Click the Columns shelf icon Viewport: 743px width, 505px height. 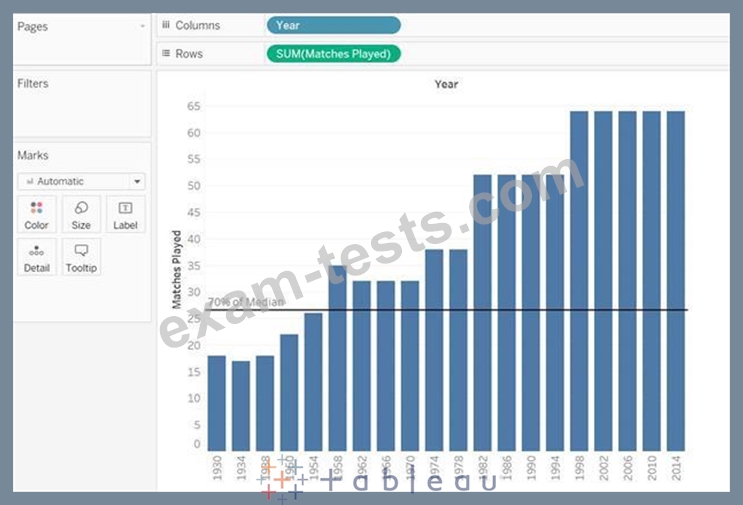click(x=166, y=25)
